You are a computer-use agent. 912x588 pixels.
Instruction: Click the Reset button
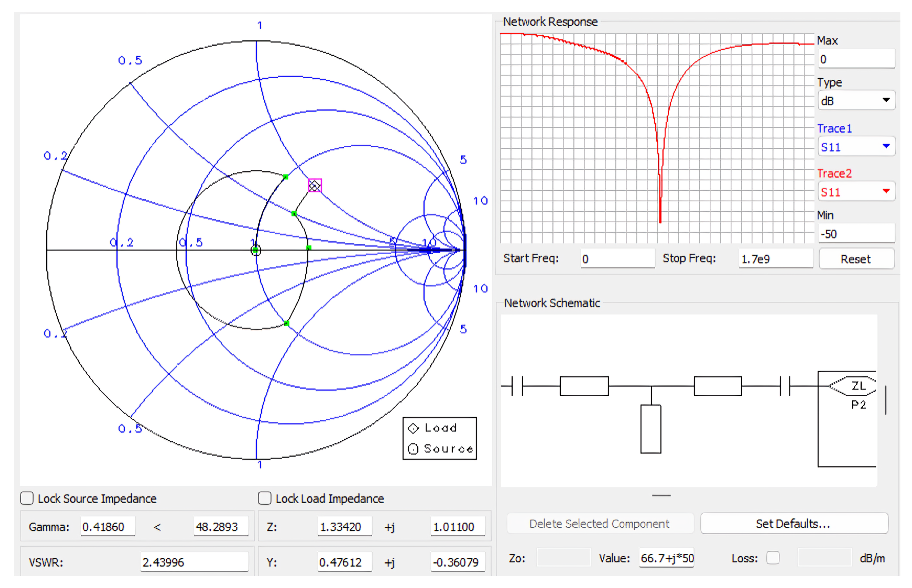click(x=856, y=259)
